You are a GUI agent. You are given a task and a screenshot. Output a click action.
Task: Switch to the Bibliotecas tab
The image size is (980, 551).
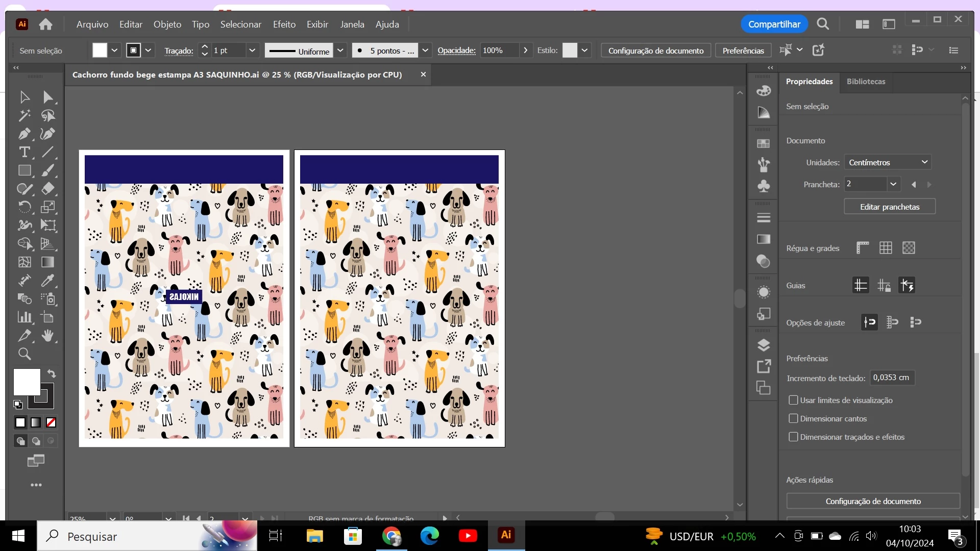pyautogui.click(x=866, y=82)
